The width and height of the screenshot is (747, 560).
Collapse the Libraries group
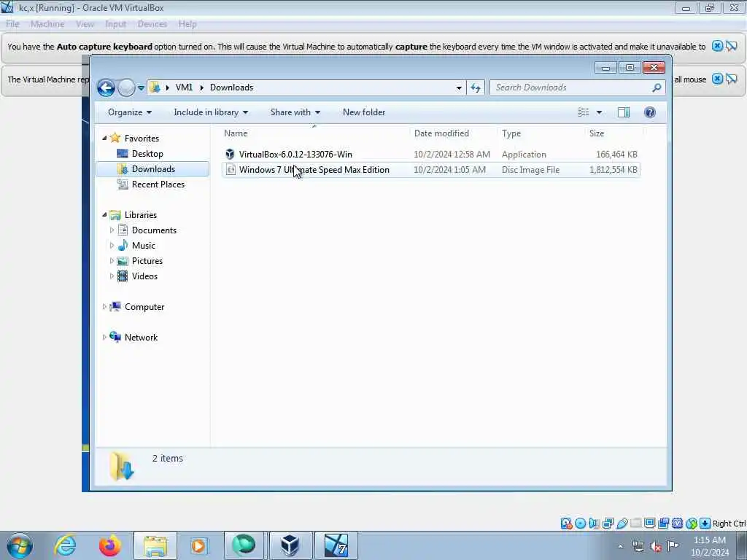coord(104,215)
